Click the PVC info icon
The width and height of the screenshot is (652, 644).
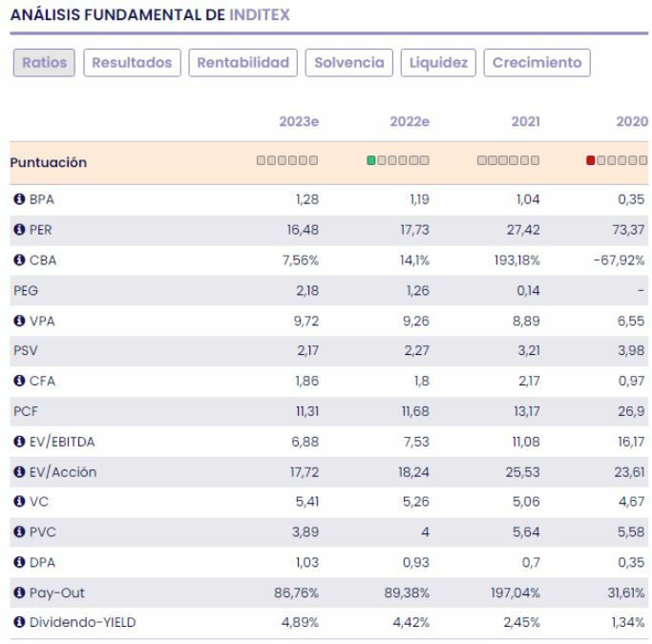pos(18,532)
